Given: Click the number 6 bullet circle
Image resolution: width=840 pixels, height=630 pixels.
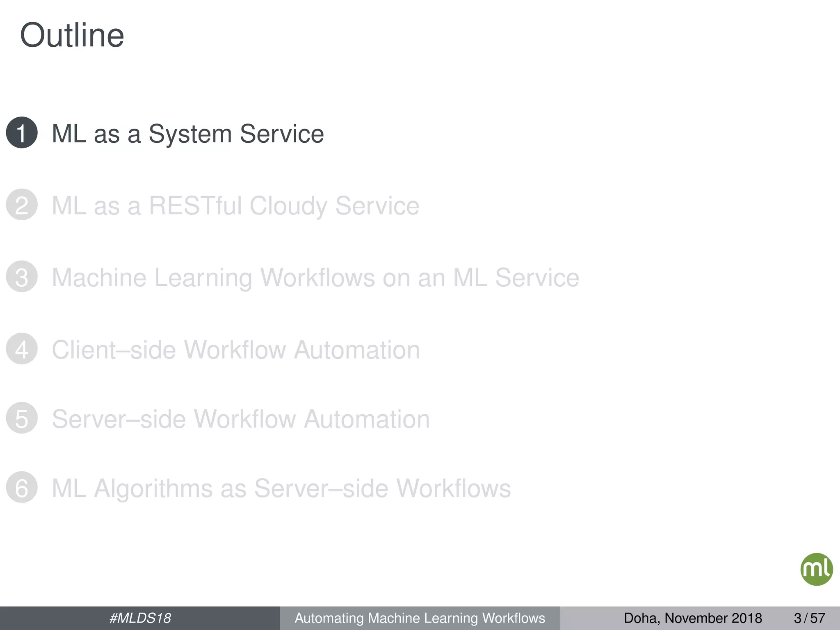Looking at the screenshot, I should pos(22,487).
